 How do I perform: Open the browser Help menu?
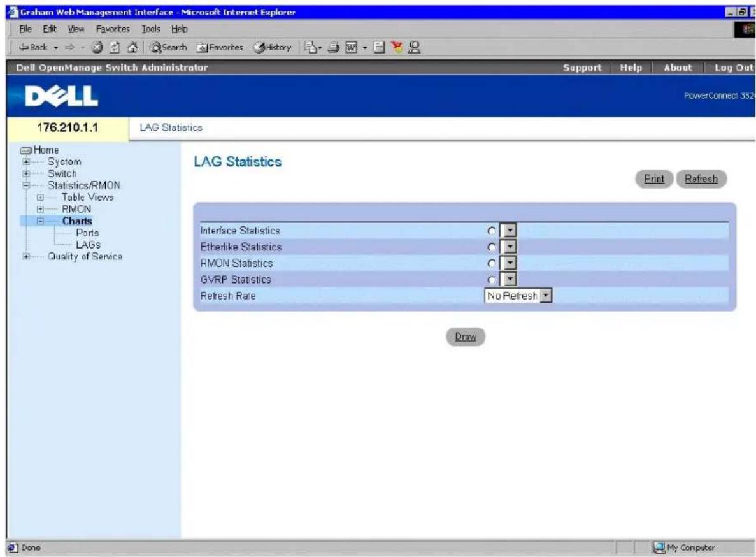(180, 29)
